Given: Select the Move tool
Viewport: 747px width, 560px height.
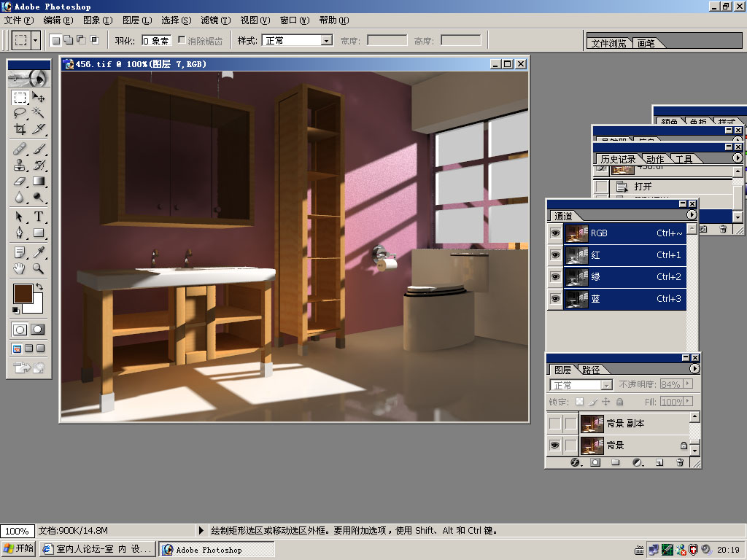Looking at the screenshot, I should [38, 98].
